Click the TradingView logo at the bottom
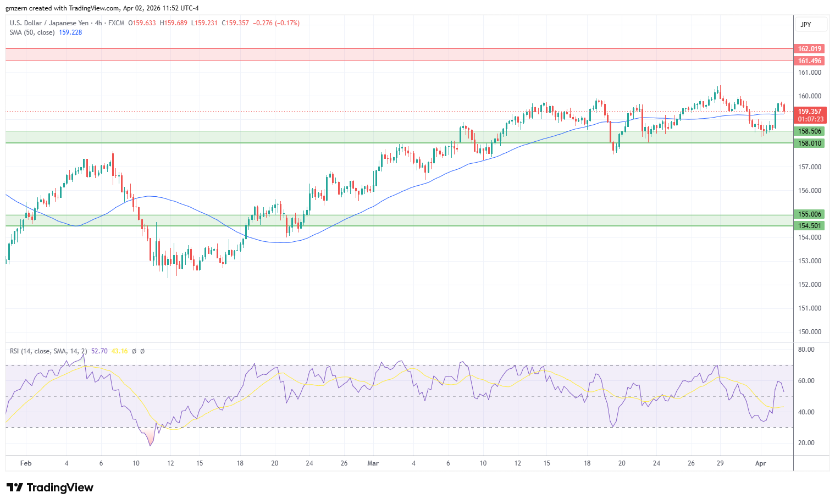The image size is (835, 504). (x=50, y=488)
